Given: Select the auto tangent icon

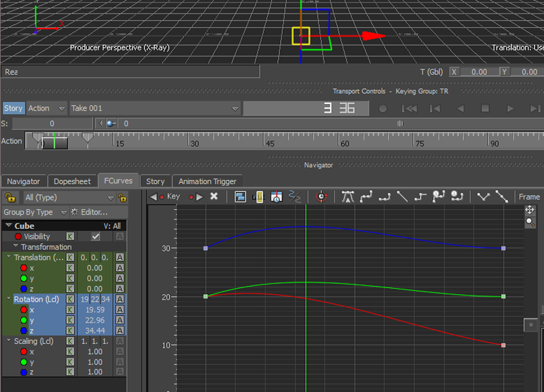Looking at the screenshot, I should pos(348,197).
